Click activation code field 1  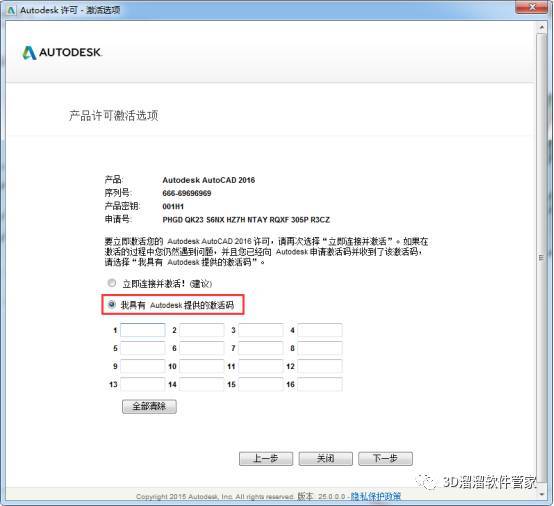coord(143,330)
